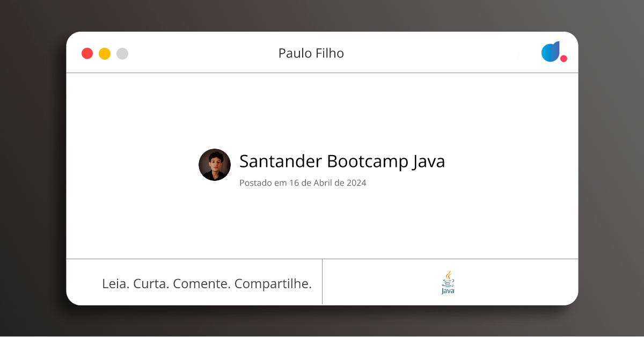Expand the Santander Bootcamp Java card
The width and height of the screenshot is (644, 337).
coord(322,166)
